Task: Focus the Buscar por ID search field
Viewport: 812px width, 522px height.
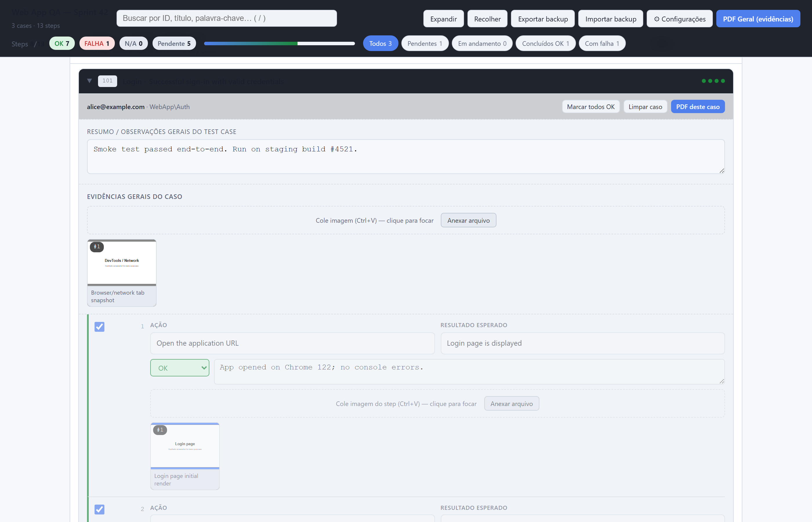Action: 226,18
